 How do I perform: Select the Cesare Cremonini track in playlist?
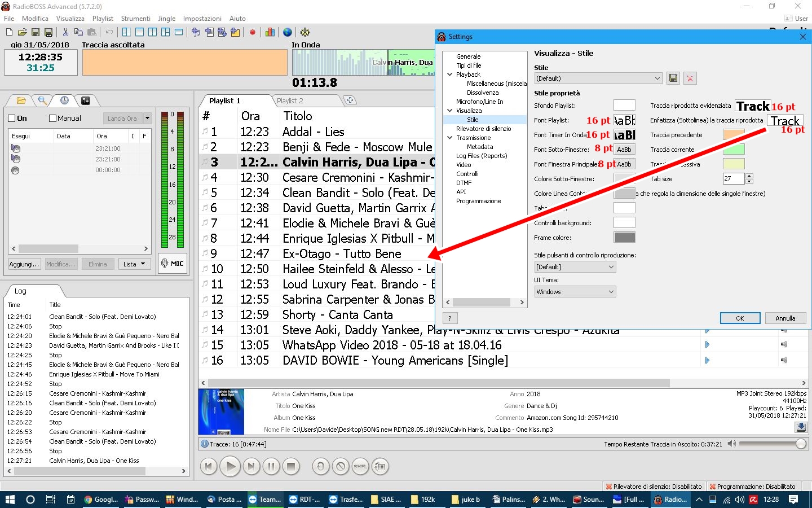coord(317,177)
